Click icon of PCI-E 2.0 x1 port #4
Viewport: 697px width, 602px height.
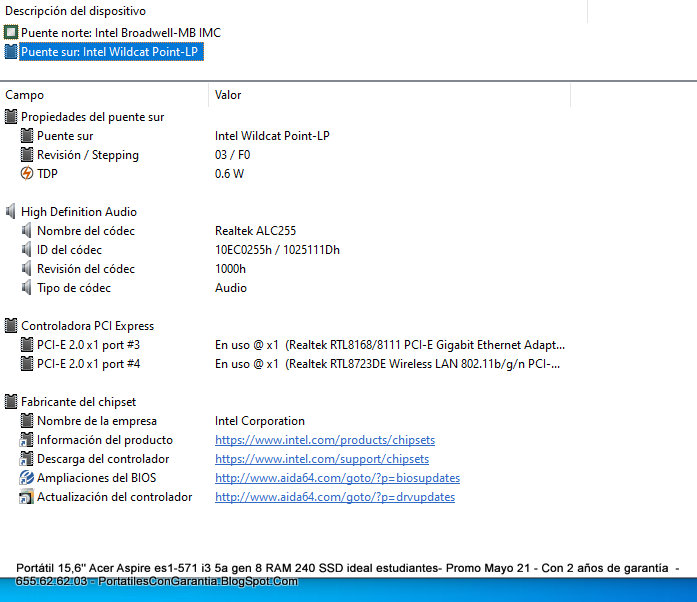(x=27, y=364)
